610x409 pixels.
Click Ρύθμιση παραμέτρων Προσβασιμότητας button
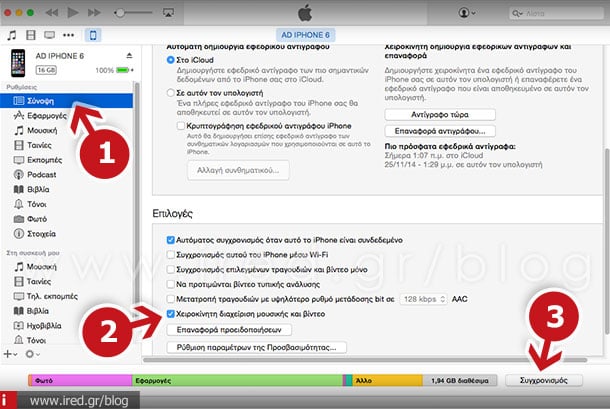tap(256, 347)
